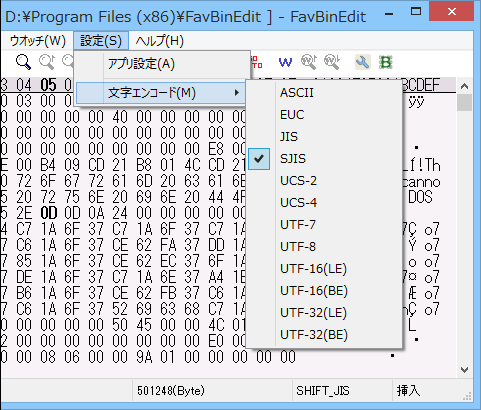Click the scrollbar down arrow
Viewport: 481px width, 410px height.
click(464, 369)
